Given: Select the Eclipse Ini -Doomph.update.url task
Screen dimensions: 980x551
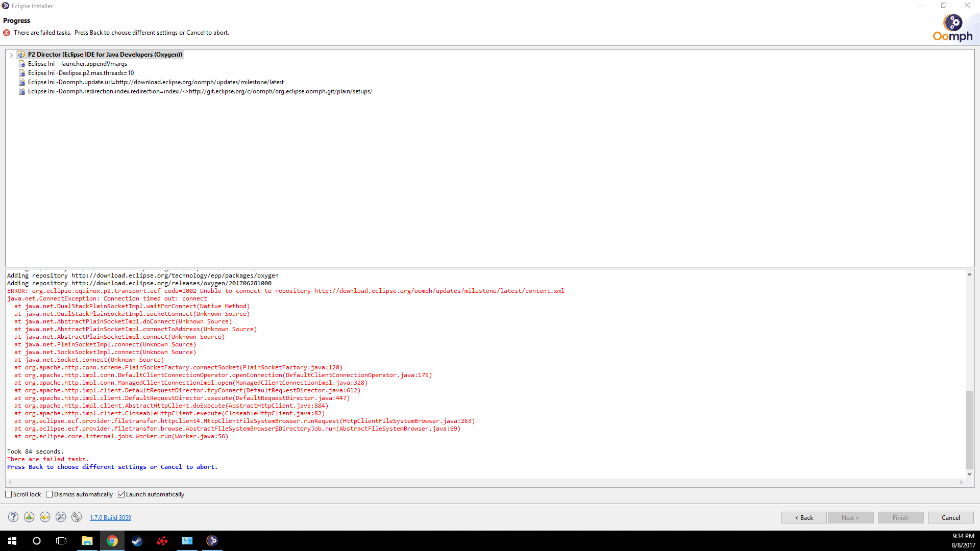Looking at the screenshot, I should [x=156, y=82].
